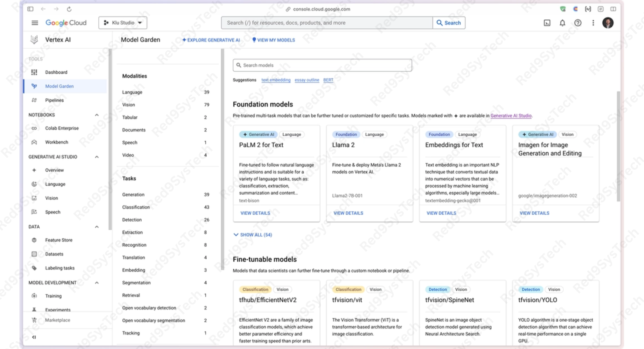Image resolution: width=644 pixels, height=349 pixels.
Task: Click the green shield extension icon
Action: [563, 9]
